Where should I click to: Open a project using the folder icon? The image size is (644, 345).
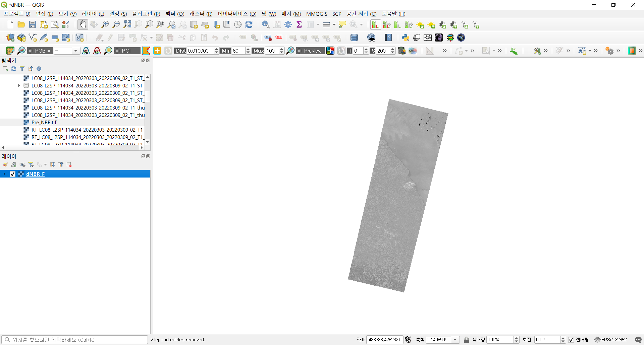[21, 24]
